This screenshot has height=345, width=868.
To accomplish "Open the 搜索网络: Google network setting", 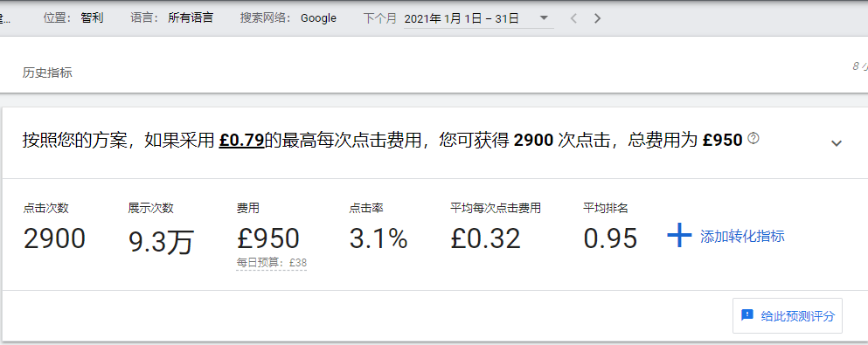I will 288,17.
